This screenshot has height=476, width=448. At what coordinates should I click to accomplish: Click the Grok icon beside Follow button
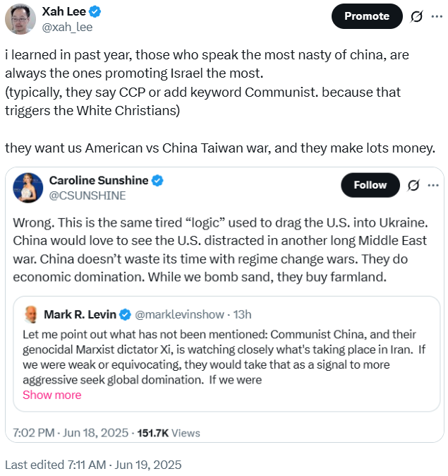[413, 185]
